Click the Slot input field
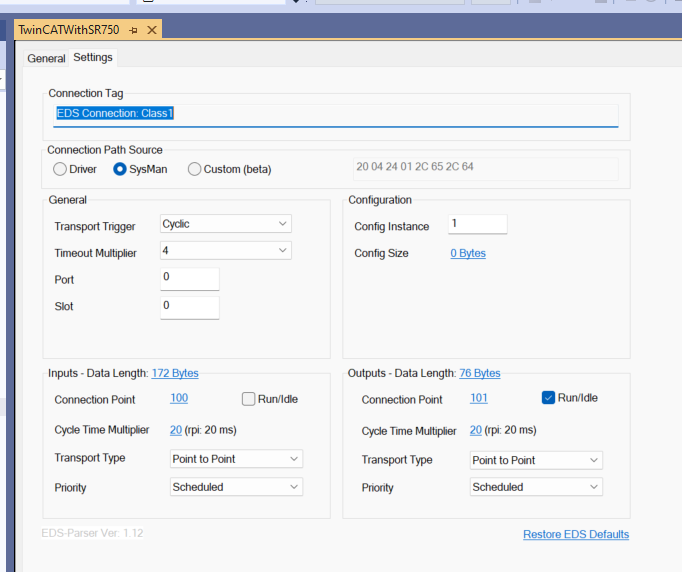 point(190,308)
